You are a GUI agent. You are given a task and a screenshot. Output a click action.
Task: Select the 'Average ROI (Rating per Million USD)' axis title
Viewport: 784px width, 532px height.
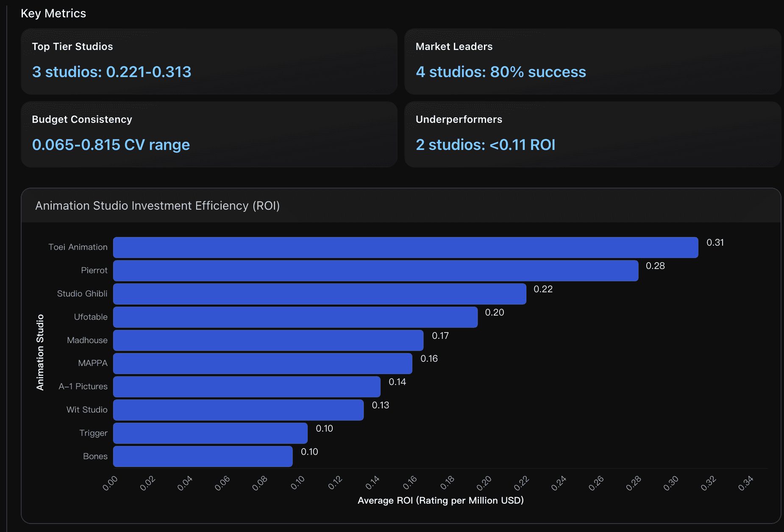(441, 501)
